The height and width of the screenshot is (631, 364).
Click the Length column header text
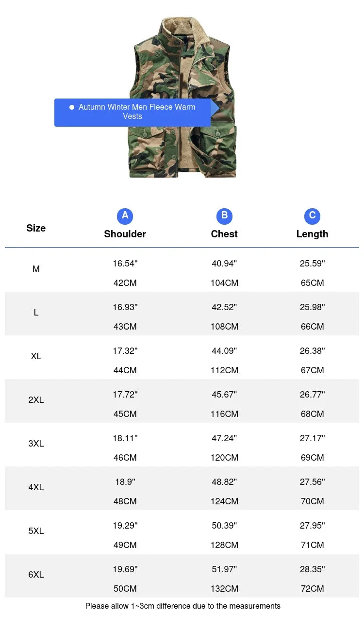[x=312, y=234]
